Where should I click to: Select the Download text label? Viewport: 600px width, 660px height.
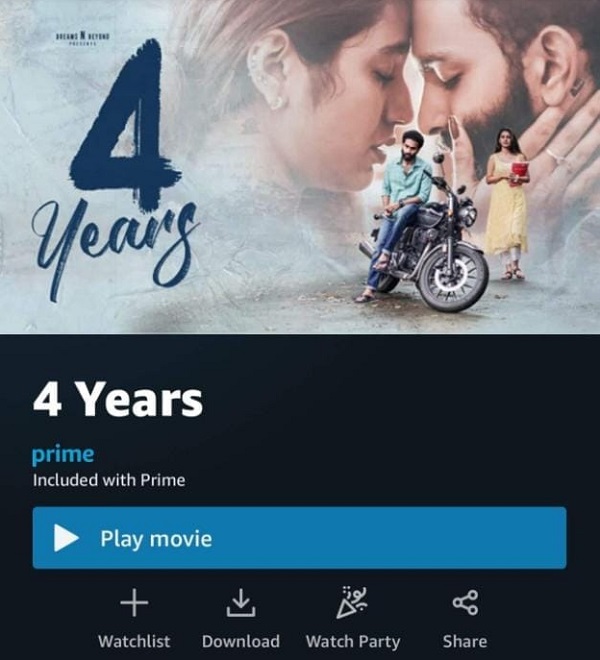241,641
